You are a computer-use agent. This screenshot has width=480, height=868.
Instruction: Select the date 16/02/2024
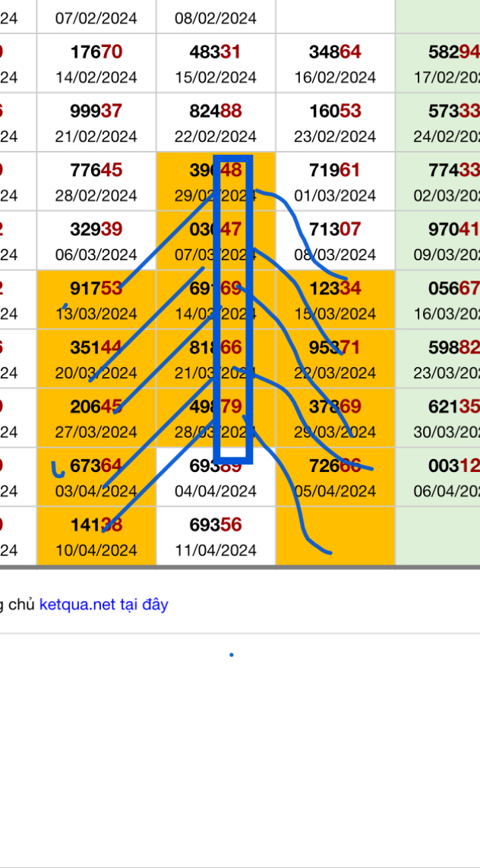point(336,77)
